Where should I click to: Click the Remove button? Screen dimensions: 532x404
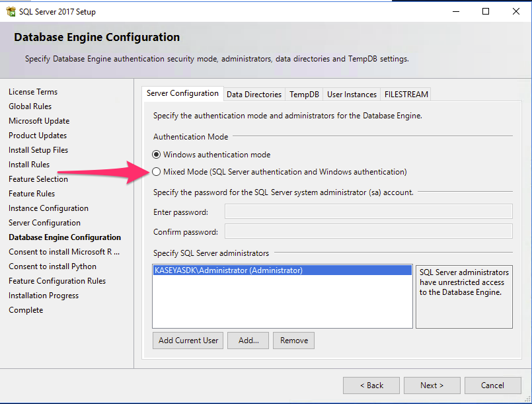pos(294,341)
